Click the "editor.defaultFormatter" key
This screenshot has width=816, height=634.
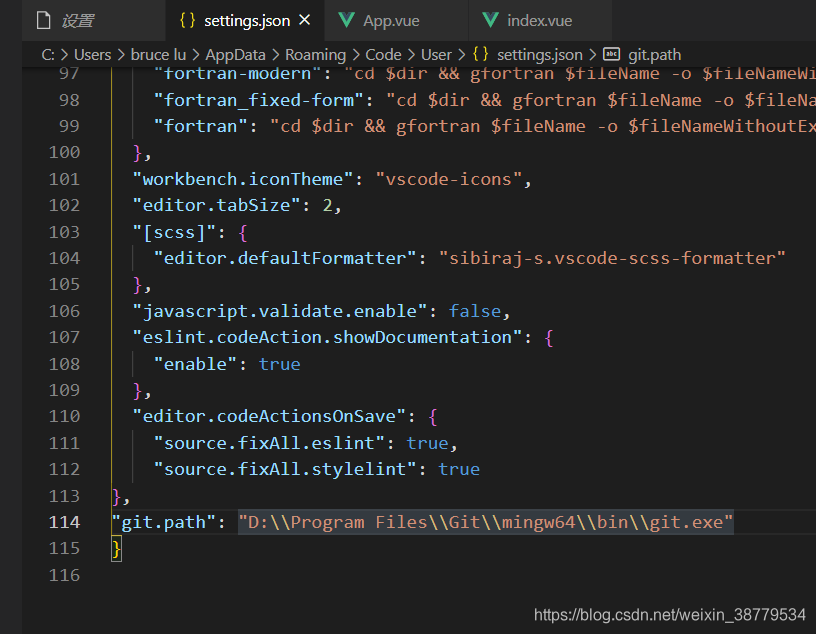tap(285, 258)
